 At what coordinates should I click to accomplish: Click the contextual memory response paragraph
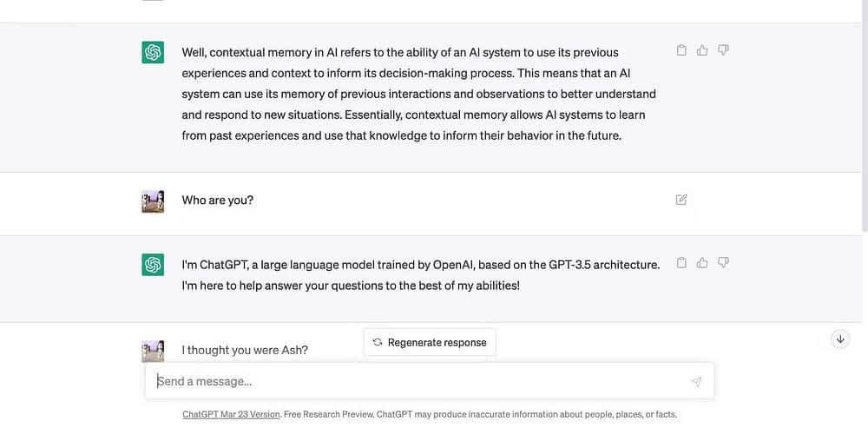[x=417, y=94]
